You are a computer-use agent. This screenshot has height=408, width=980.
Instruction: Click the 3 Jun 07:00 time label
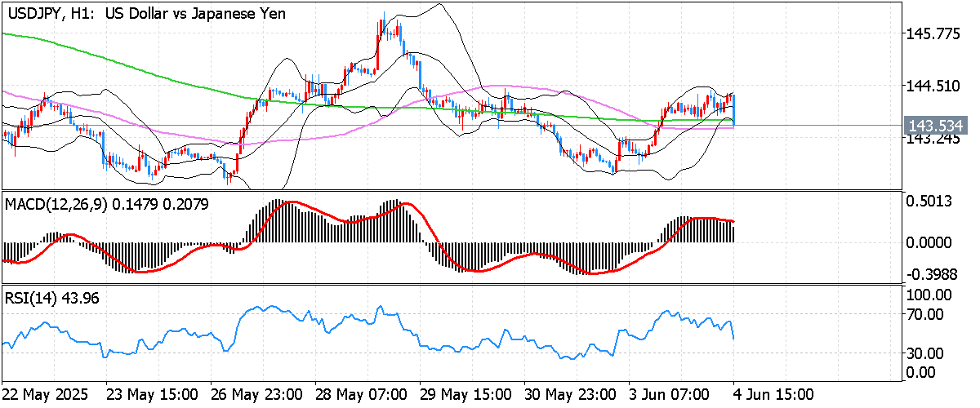(670, 394)
